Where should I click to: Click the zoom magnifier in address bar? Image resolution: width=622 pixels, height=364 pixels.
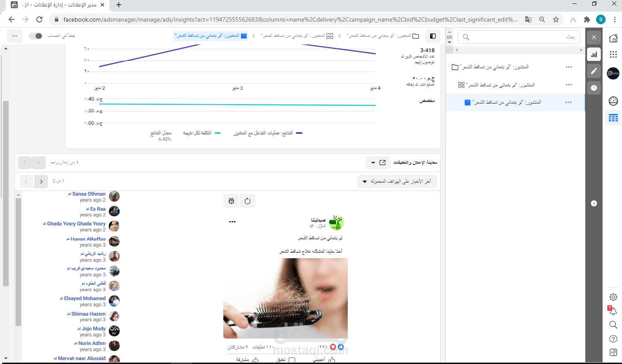(x=542, y=19)
